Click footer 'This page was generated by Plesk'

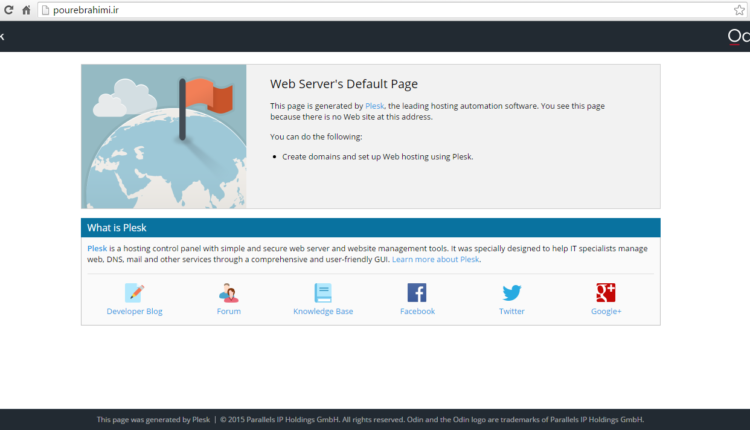[154, 419]
